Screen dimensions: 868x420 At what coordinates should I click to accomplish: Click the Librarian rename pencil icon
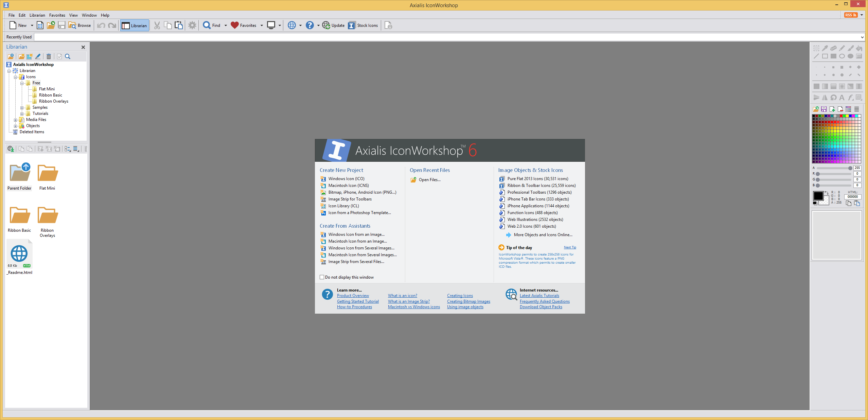click(x=38, y=56)
